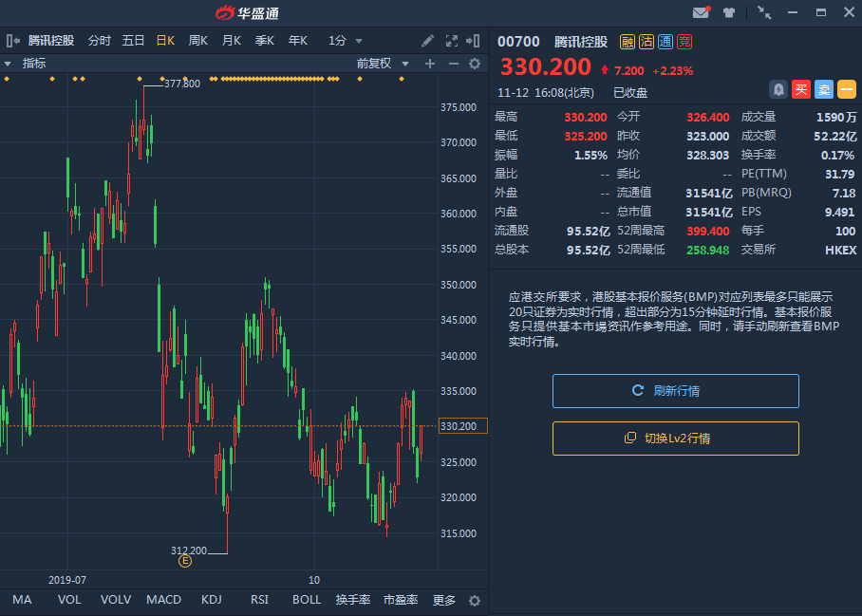Screen dimensions: 862x616
Task: Click the 切换Lv2行情 switch button
Action: [x=676, y=439]
